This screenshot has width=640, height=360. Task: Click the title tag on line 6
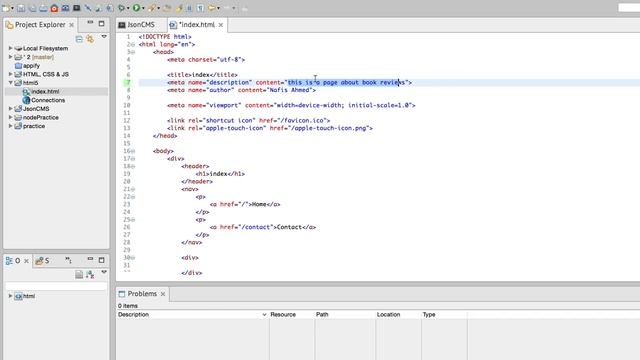pos(202,75)
